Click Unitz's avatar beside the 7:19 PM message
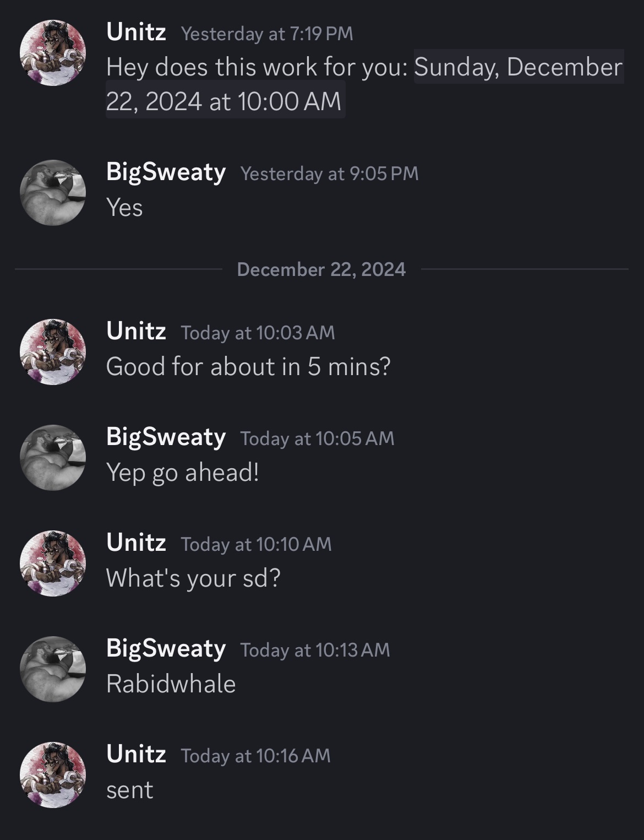 click(53, 53)
